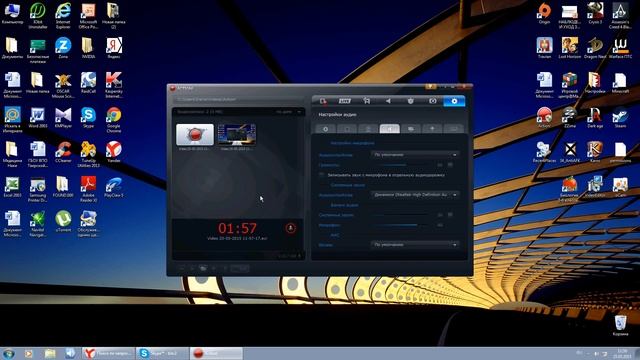
Task: Open Crysis 3 desktop shortcut
Action: click(x=595, y=13)
